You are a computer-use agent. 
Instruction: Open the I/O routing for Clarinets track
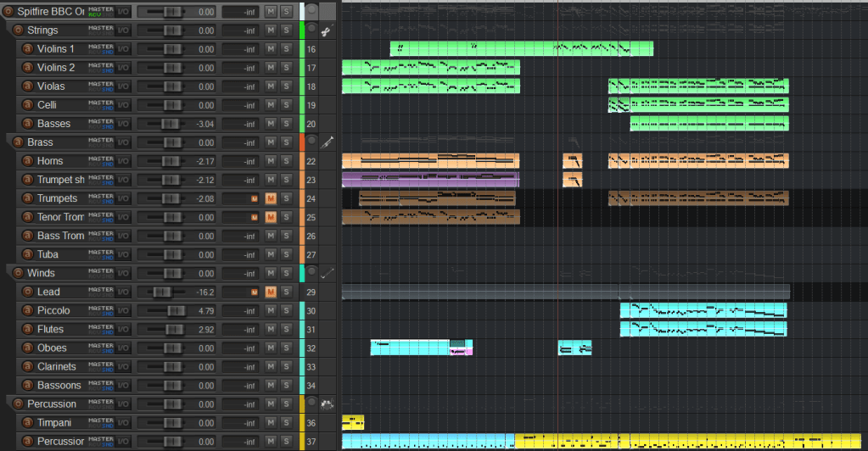[x=124, y=367]
